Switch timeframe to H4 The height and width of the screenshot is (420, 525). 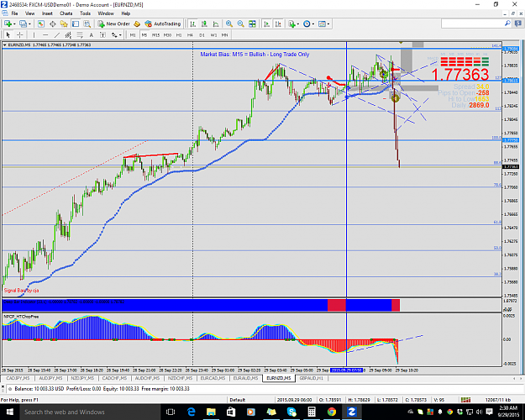pos(190,34)
